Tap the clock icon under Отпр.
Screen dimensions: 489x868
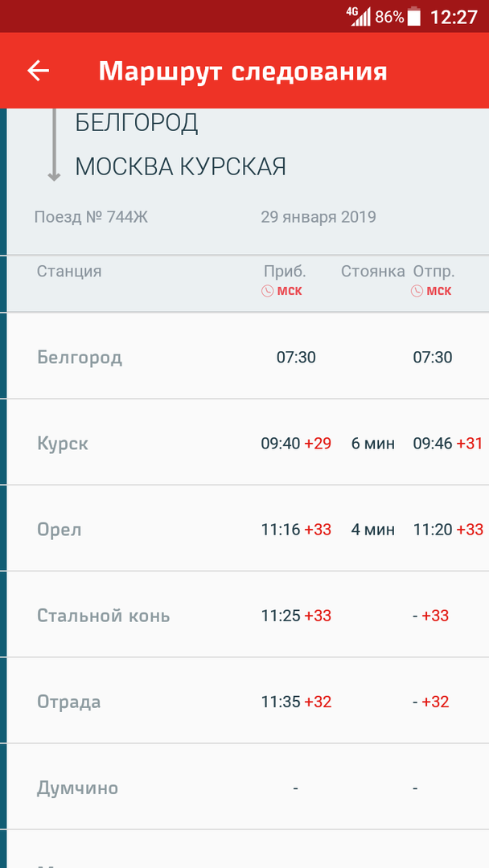[417, 291]
